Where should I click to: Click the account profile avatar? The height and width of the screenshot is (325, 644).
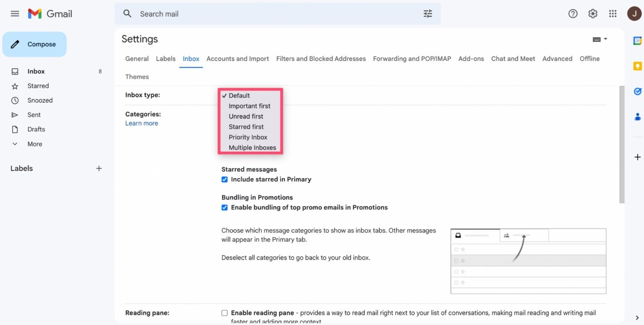(634, 13)
